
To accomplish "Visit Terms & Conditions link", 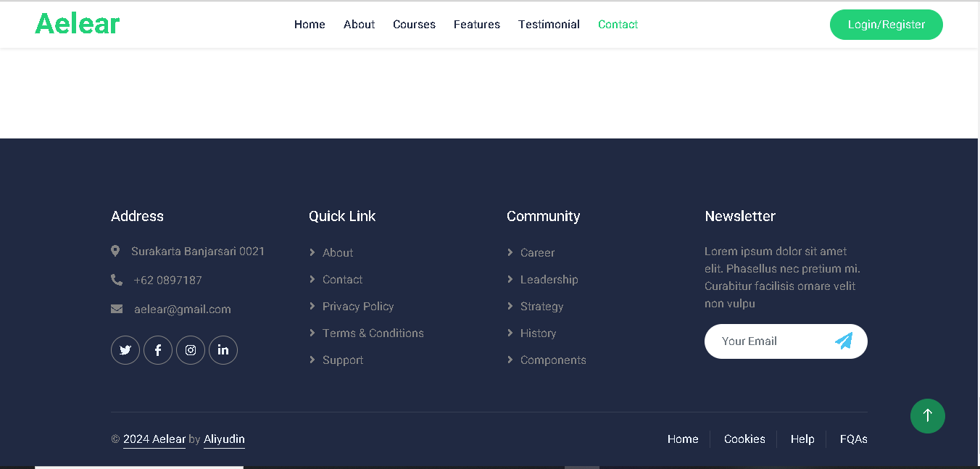I will coord(373,333).
